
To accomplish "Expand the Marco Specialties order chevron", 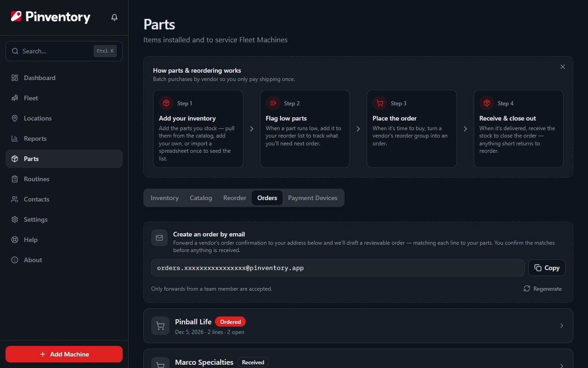I will click(x=562, y=366).
